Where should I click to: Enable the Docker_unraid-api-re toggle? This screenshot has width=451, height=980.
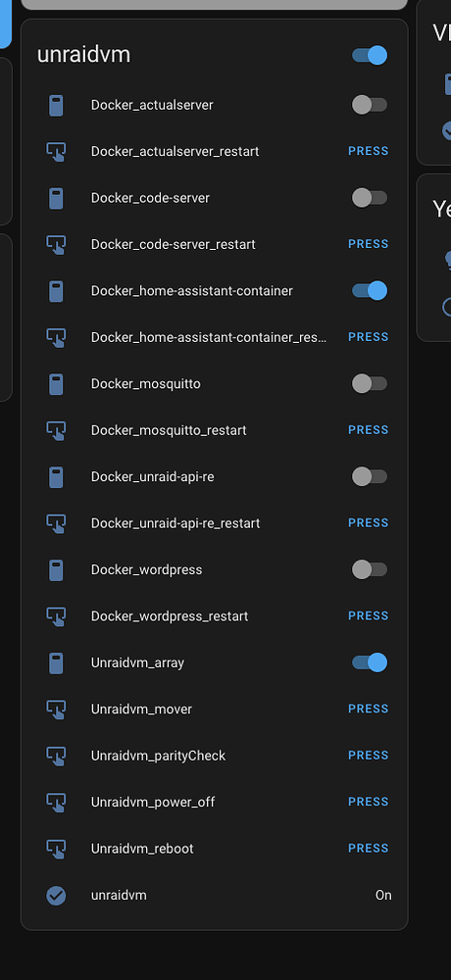pos(370,477)
